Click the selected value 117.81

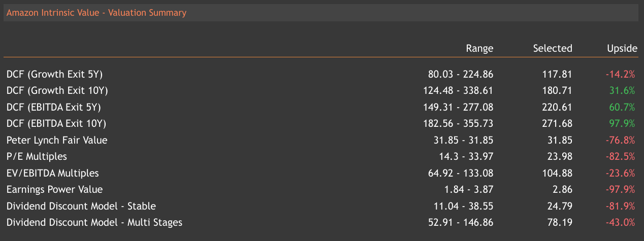click(557, 74)
